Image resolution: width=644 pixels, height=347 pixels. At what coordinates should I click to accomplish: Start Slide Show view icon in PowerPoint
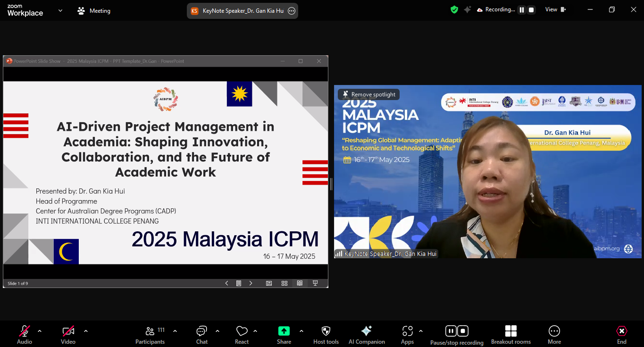click(x=315, y=283)
